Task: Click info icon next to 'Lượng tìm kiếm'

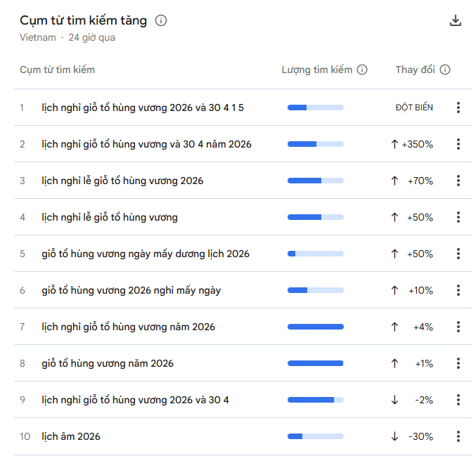Action: [x=362, y=70]
